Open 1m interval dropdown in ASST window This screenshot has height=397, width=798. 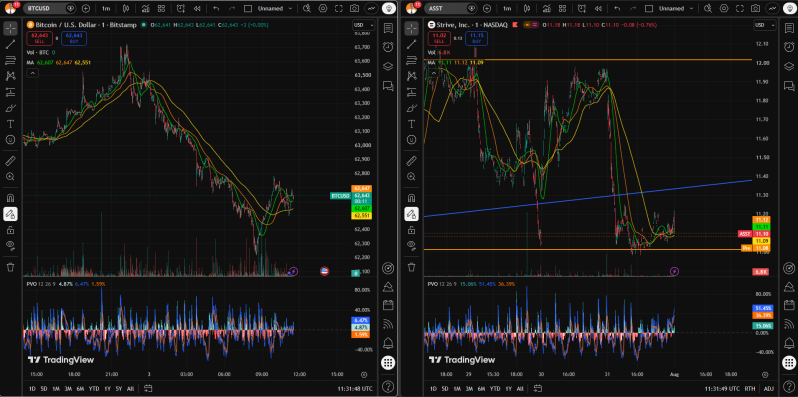pos(507,9)
